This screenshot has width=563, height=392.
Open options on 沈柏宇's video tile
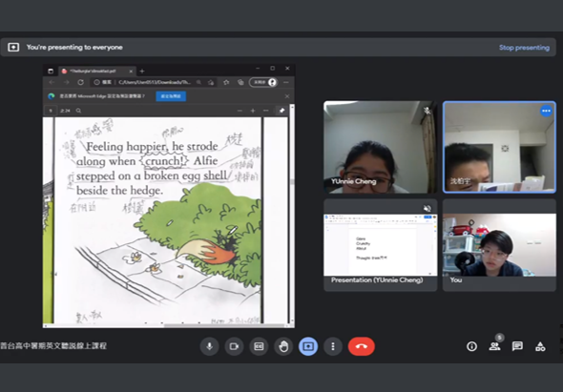coord(546,111)
